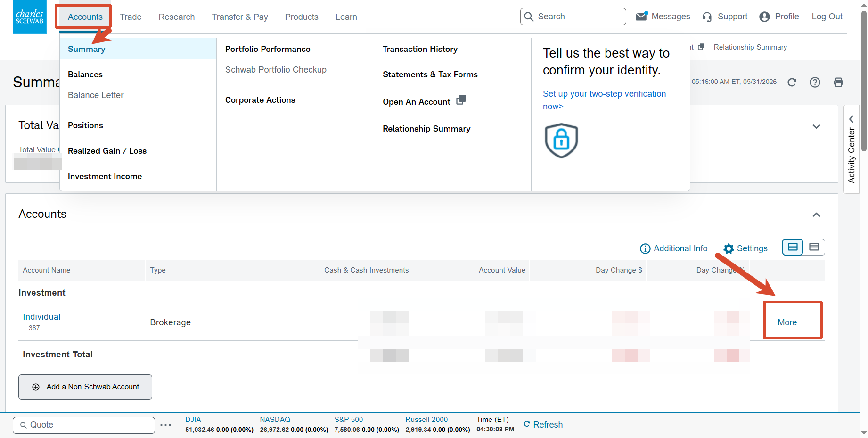
Task: Choose Balances from the menu
Action: tap(85, 74)
